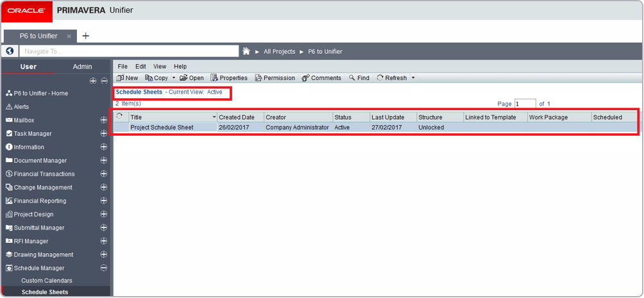Open the Edit menu
644x298 pixels.
pos(141,66)
